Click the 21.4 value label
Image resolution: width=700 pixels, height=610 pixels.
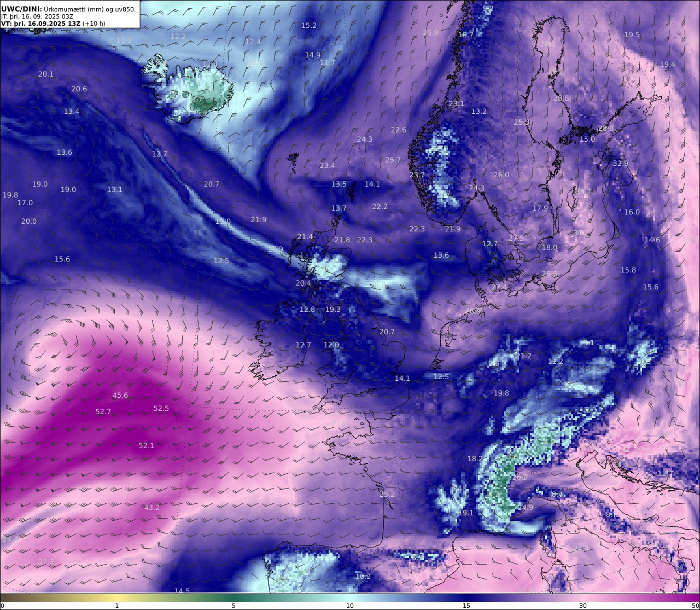click(305, 236)
